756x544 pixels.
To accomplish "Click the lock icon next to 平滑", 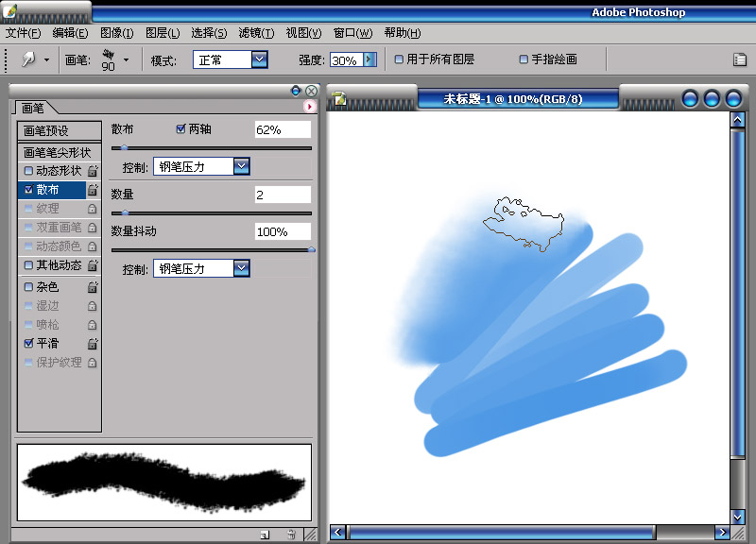I will [x=93, y=344].
